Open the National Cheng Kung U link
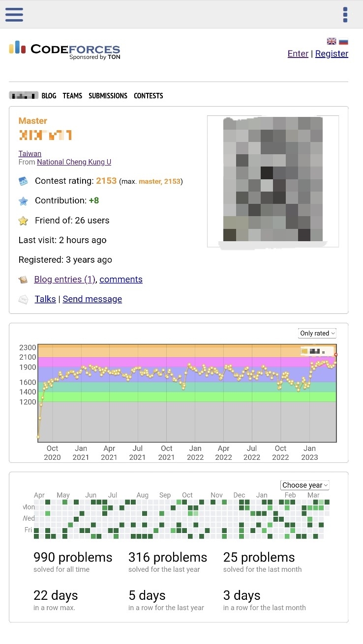This screenshot has height=644, width=363. pos(74,162)
